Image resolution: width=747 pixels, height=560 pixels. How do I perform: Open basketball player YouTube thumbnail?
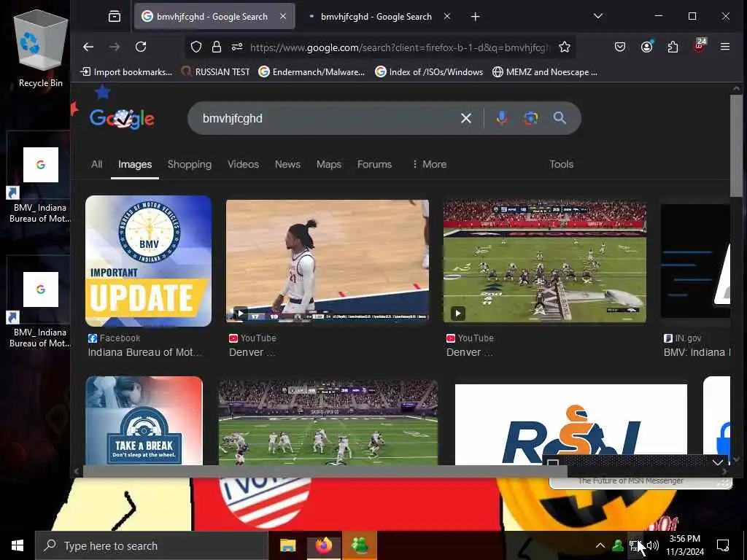coord(328,261)
